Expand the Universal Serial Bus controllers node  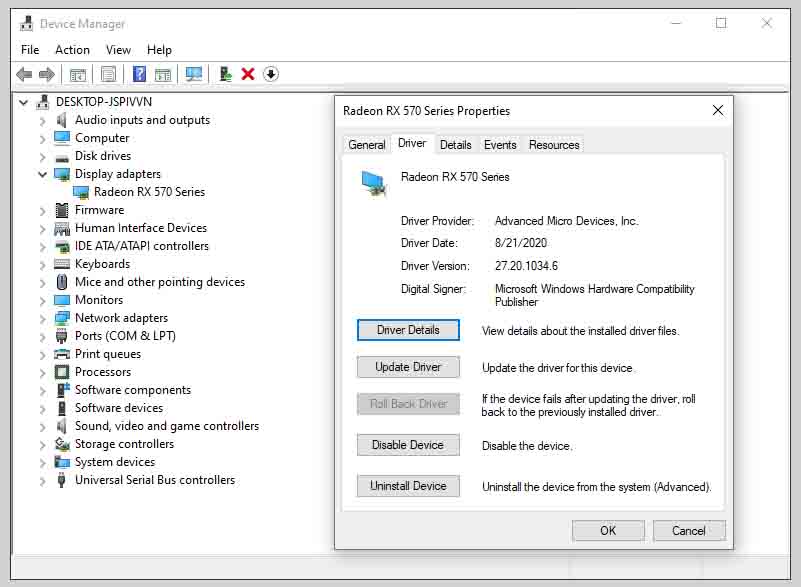pos(40,479)
